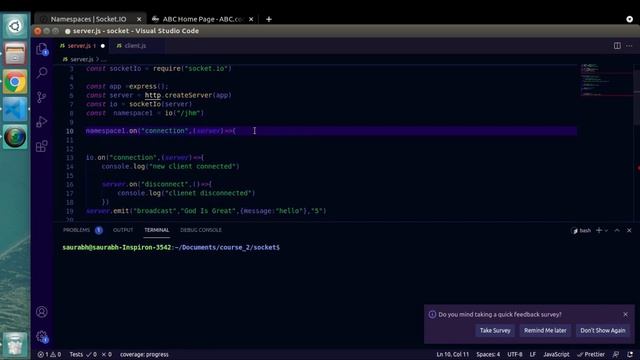Open the Trash from dock

coord(15,344)
